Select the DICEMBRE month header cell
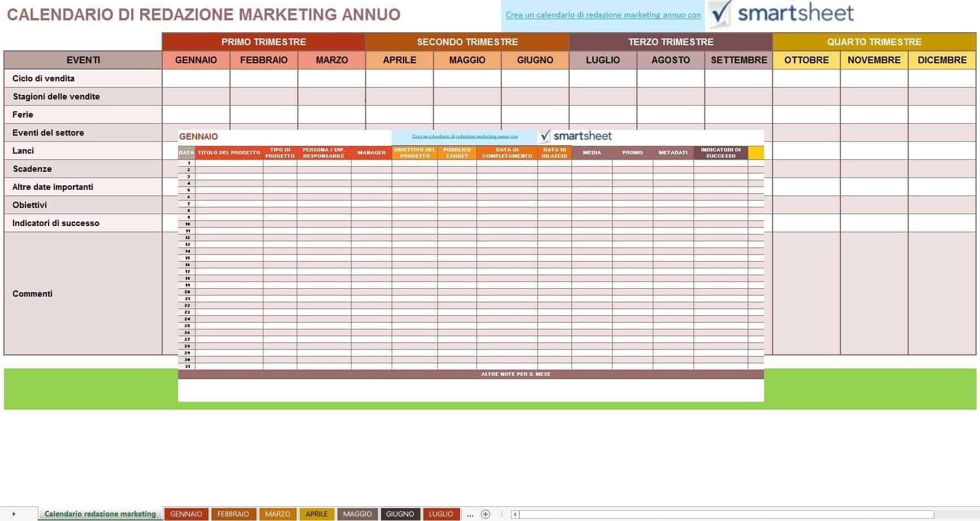 coord(942,60)
